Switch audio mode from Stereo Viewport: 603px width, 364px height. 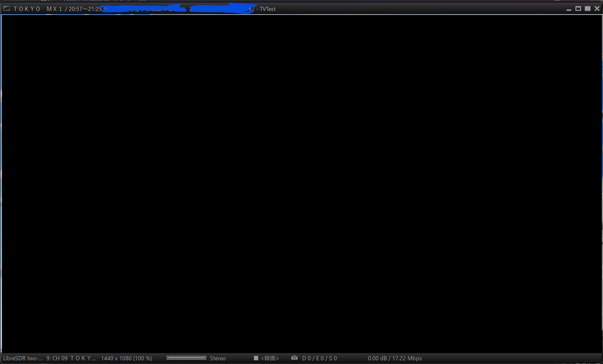coord(218,358)
